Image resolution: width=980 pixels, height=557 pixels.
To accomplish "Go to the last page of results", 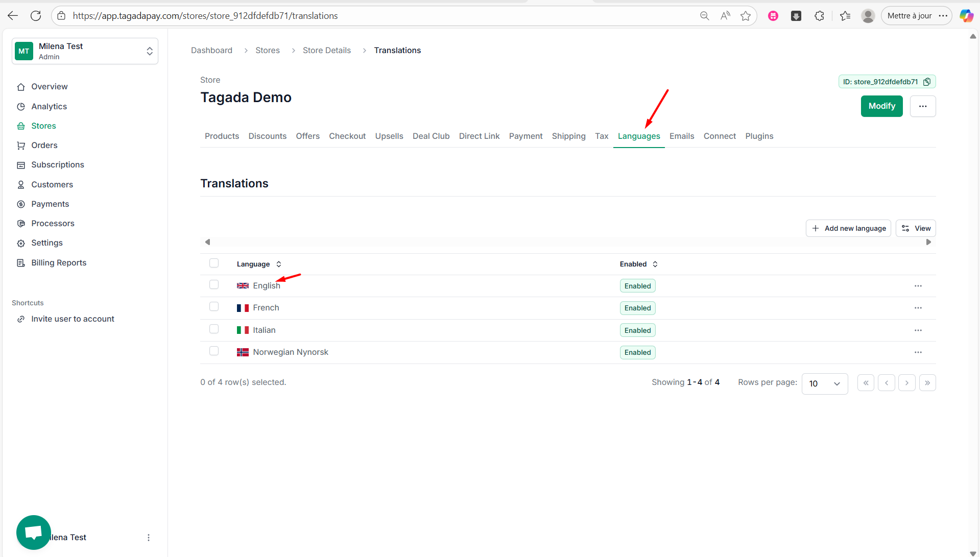I will (x=927, y=383).
